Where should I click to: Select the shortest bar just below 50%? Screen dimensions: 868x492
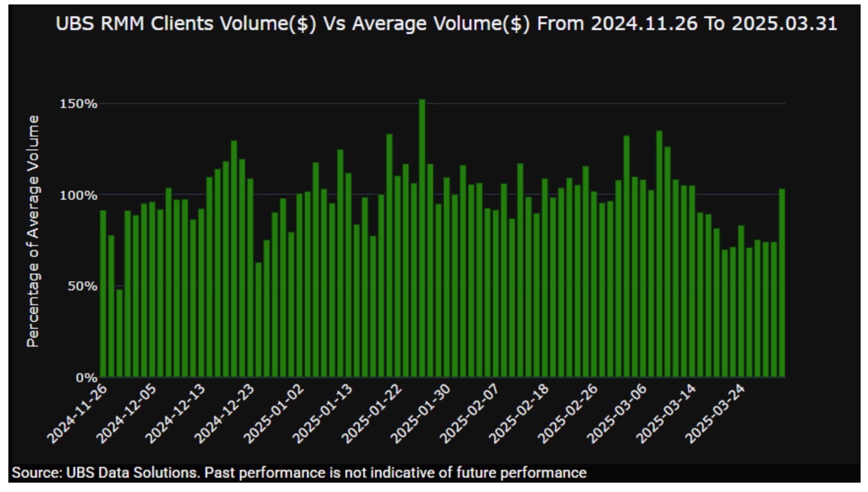point(119,333)
